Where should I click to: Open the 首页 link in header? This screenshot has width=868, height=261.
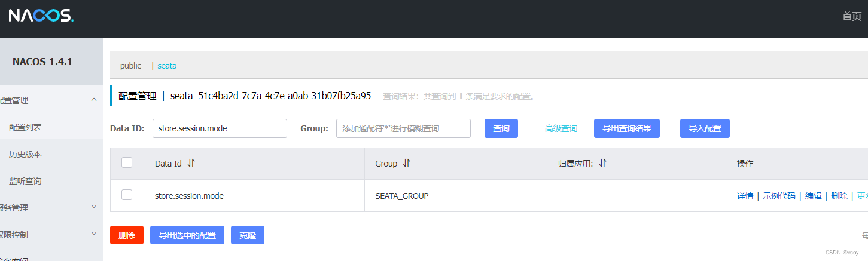852,16
